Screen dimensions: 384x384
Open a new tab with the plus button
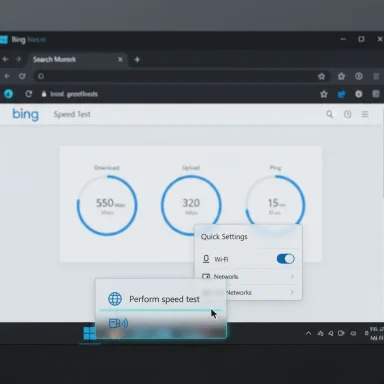tap(137, 60)
